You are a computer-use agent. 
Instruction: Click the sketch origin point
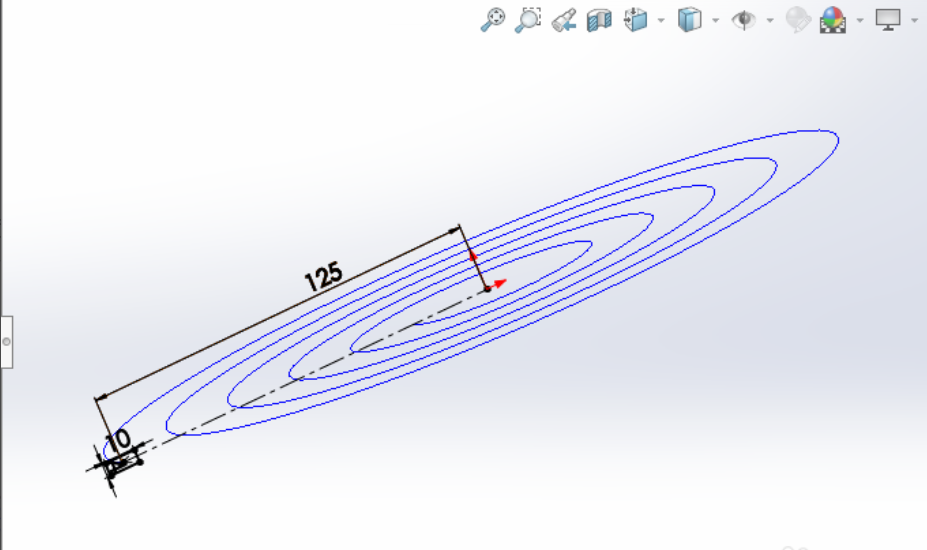point(488,289)
